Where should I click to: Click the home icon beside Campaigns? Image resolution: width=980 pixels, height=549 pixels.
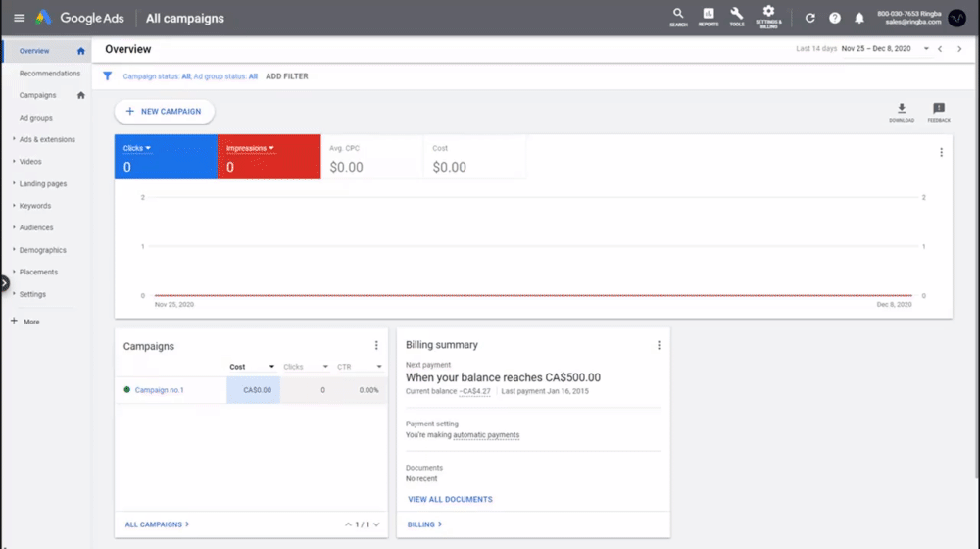click(80, 96)
